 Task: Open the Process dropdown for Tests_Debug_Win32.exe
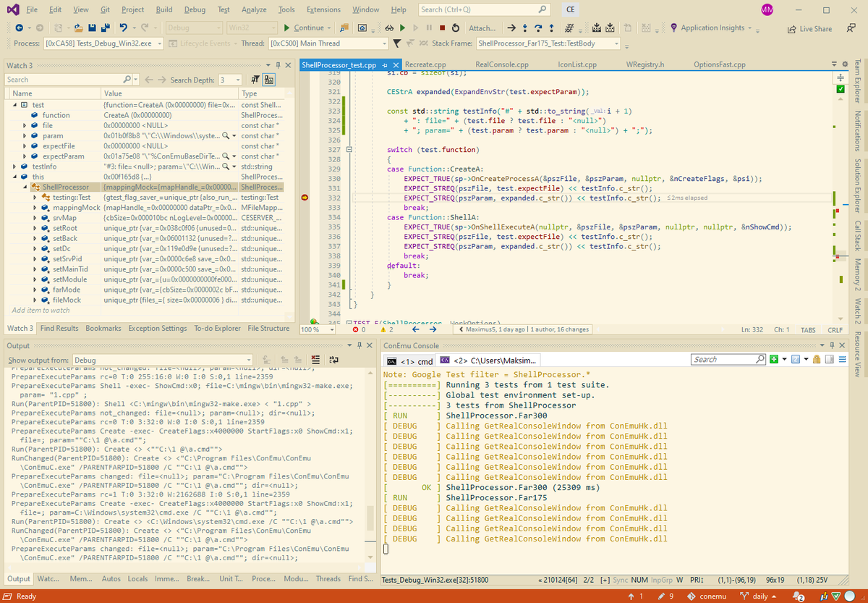[103, 43]
